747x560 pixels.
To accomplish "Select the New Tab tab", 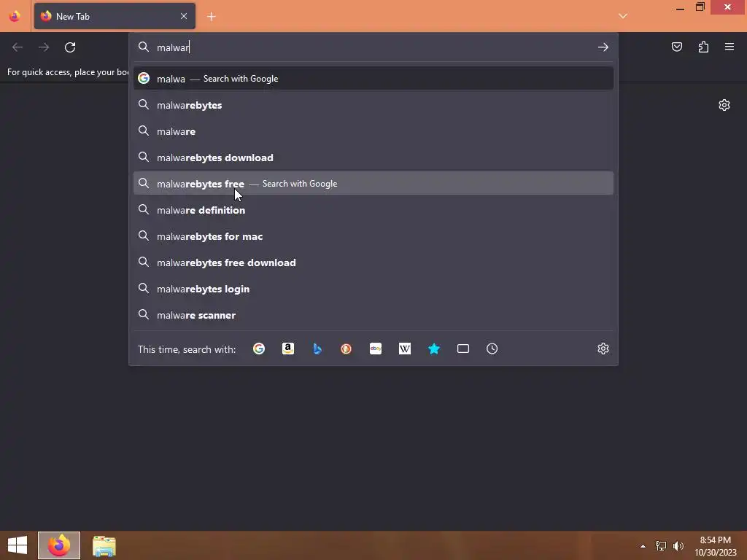I will [x=115, y=16].
